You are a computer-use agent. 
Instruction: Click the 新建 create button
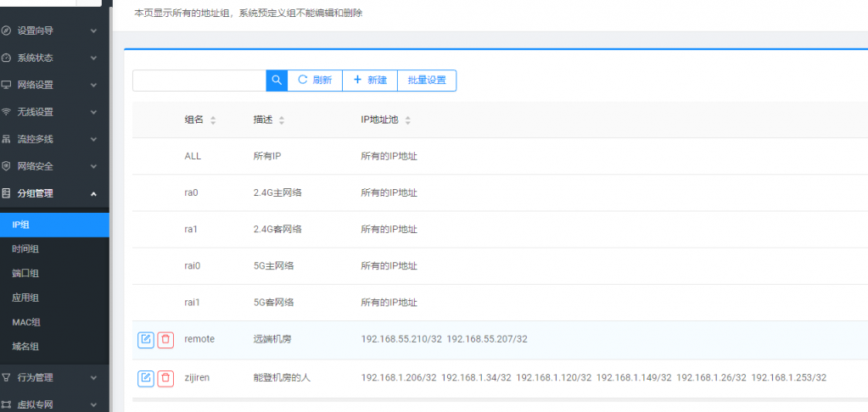370,81
